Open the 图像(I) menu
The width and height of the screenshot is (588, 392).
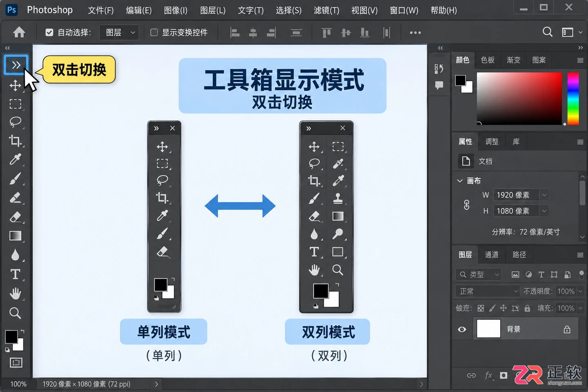(176, 10)
